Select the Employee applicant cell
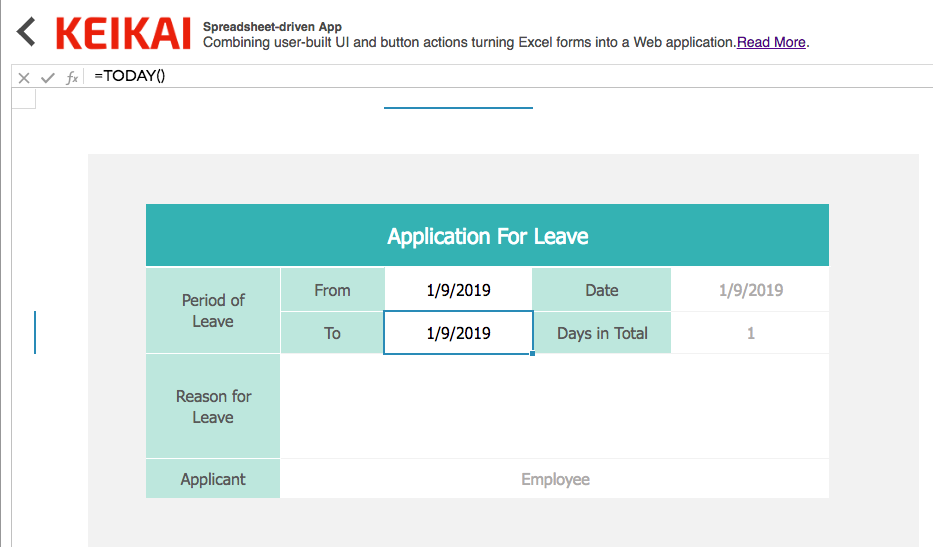The width and height of the screenshot is (933, 547). (x=555, y=479)
